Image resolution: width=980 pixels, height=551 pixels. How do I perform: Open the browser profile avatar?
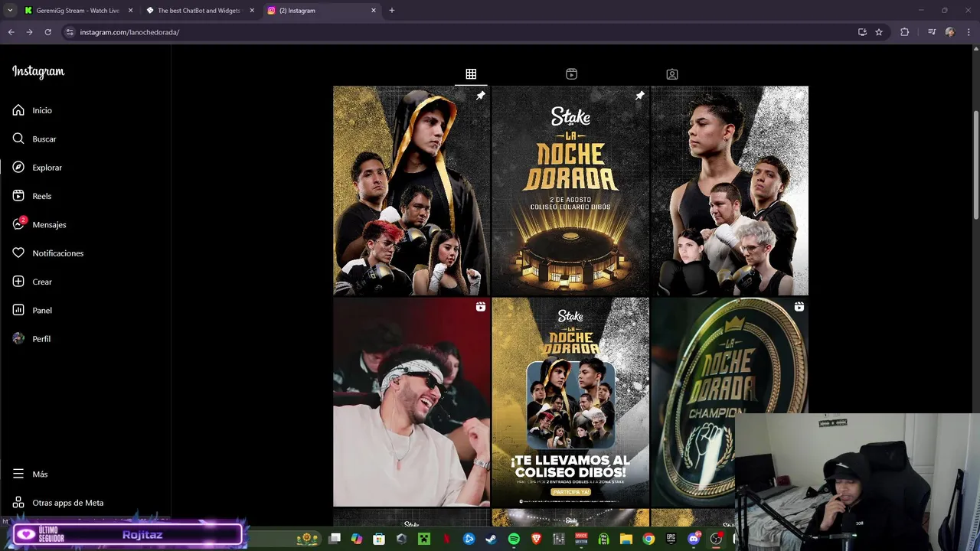pos(950,32)
